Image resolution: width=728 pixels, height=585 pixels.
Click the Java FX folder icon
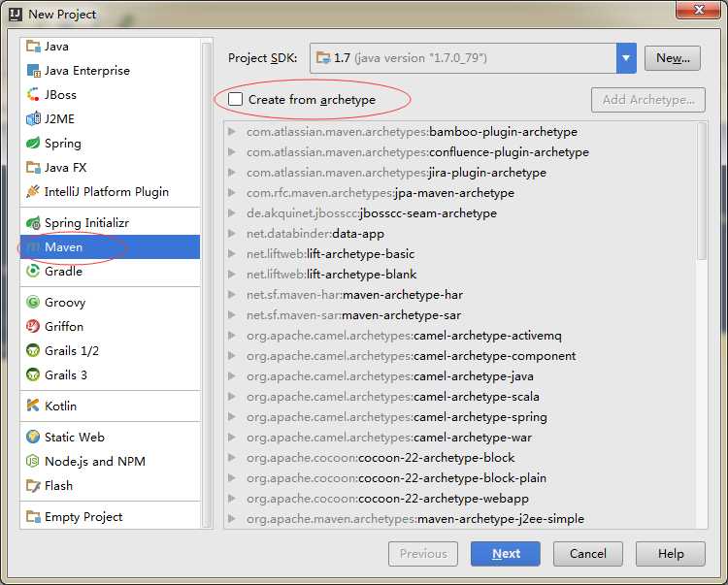tap(33, 167)
